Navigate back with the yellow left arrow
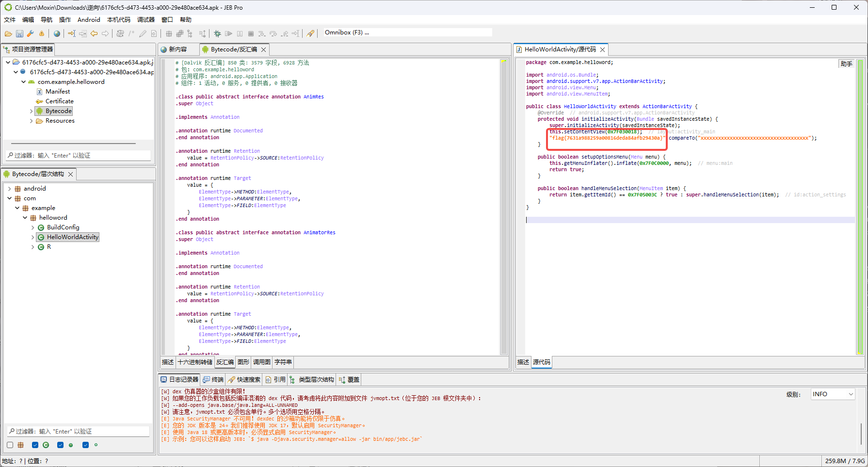This screenshot has width=868, height=467. 94,33
